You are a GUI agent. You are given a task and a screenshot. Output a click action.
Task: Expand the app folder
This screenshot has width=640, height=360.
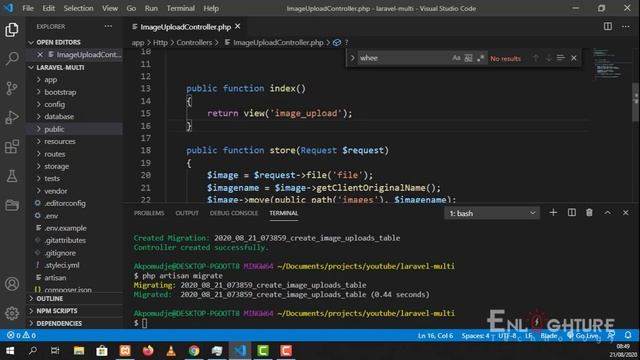51,80
